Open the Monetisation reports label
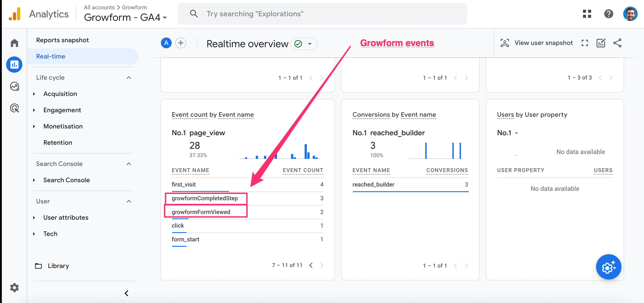The height and width of the screenshot is (303, 644). [x=63, y=126]
